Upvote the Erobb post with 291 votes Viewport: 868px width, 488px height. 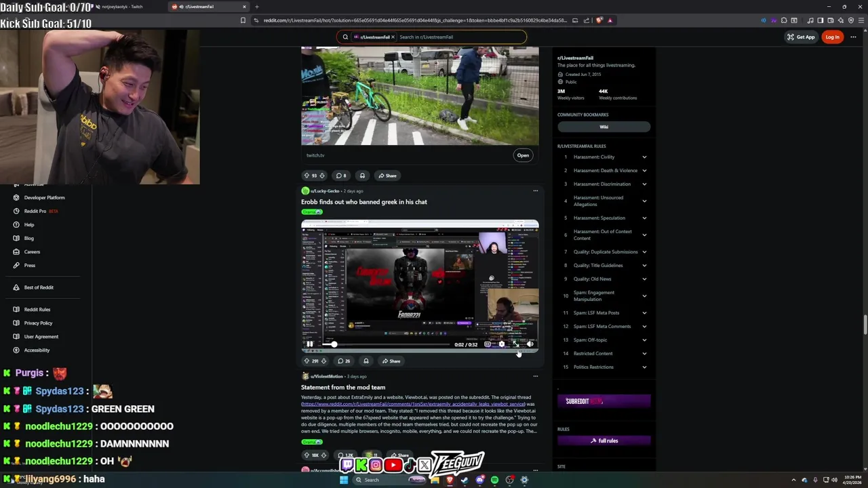[x=307, y=361]
